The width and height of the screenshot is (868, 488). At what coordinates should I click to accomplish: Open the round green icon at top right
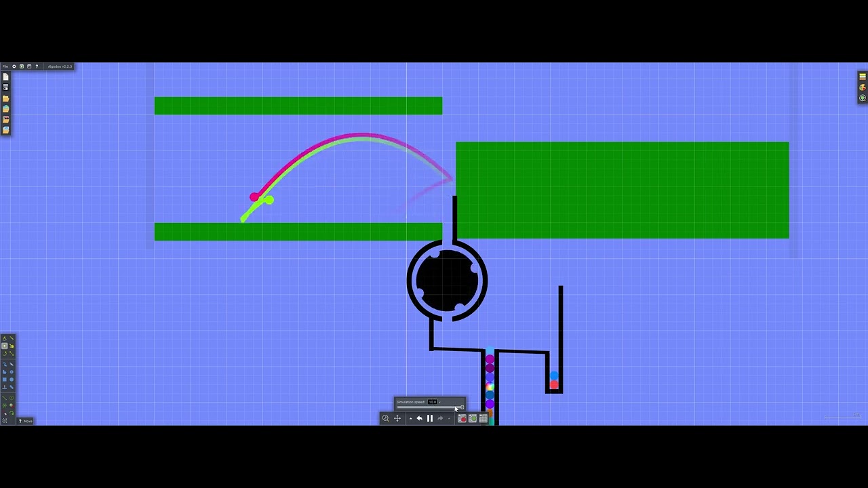click(863, 98)
